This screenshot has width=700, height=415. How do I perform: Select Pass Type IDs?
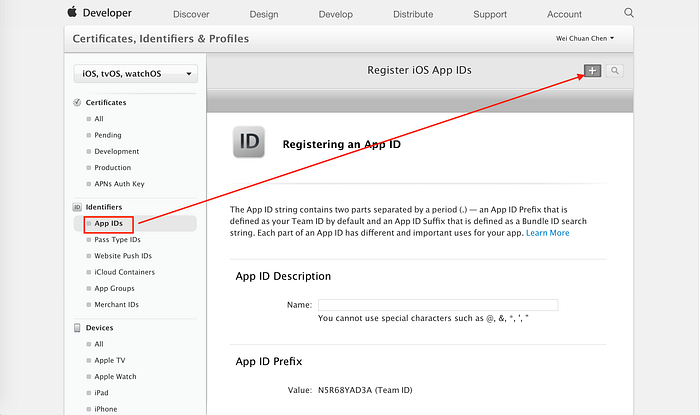pyautogui.click(x=117, y=240)
